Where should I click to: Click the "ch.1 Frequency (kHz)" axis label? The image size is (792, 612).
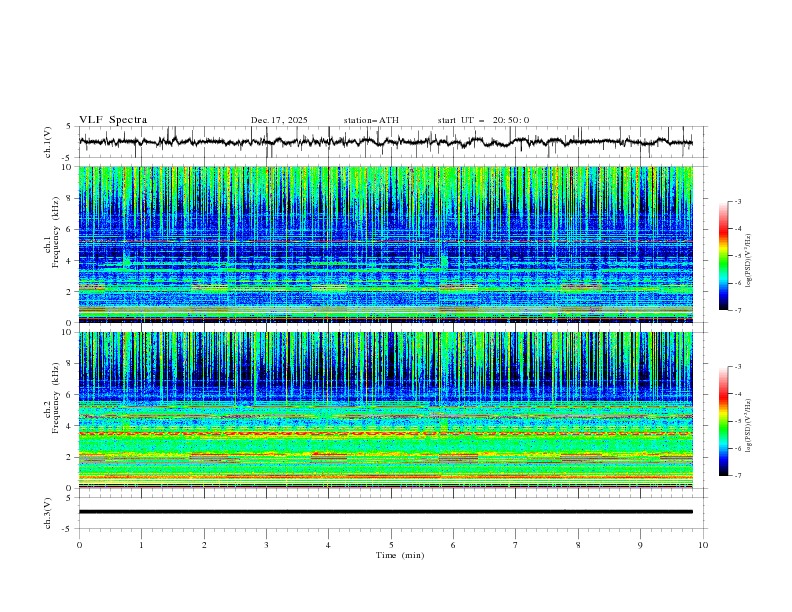(x=52, y=232)
